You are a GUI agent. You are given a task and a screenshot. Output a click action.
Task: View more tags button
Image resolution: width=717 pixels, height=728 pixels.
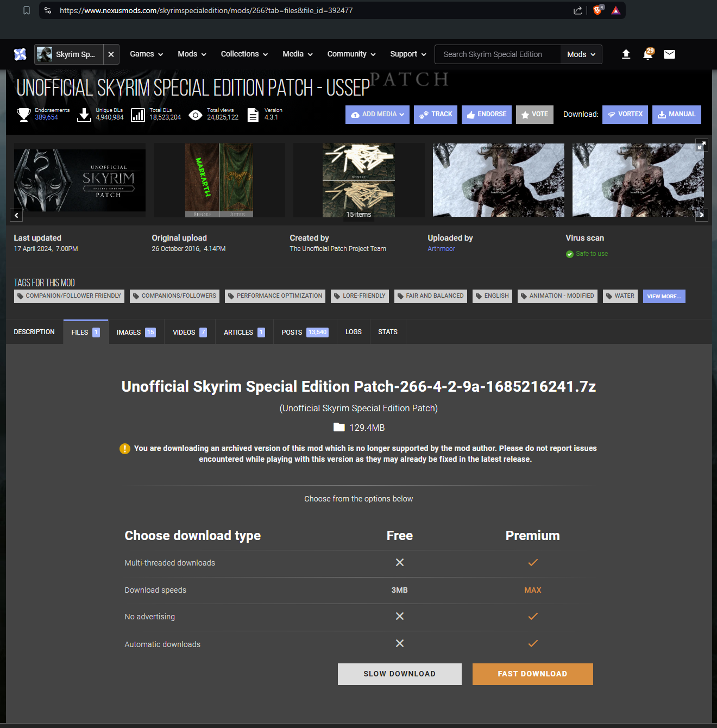(664, 296)
